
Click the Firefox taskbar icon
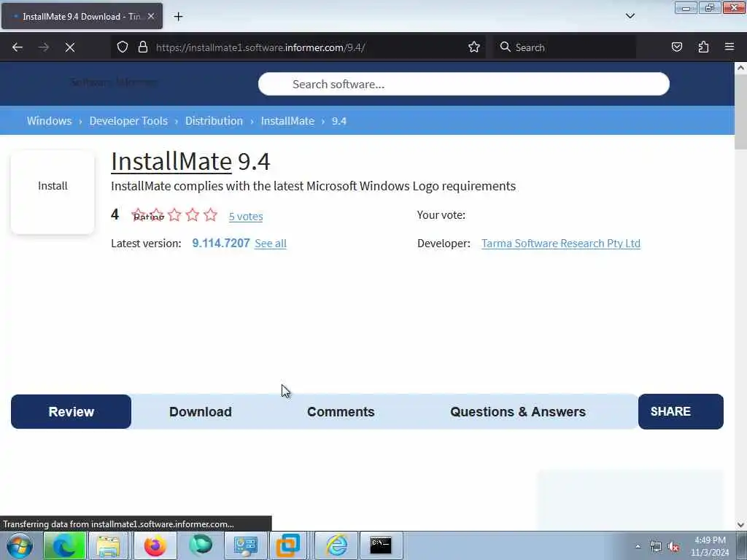(155, 545)
